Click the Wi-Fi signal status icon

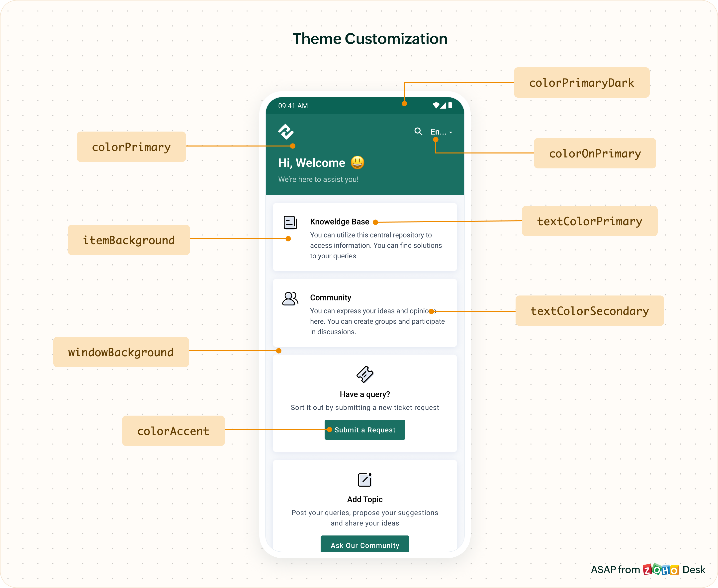(436, 106)
